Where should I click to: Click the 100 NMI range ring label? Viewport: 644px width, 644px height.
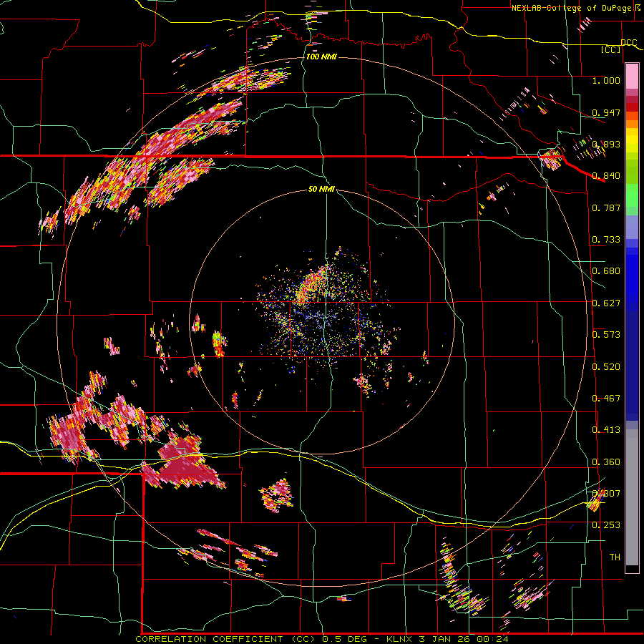point(321,57)
